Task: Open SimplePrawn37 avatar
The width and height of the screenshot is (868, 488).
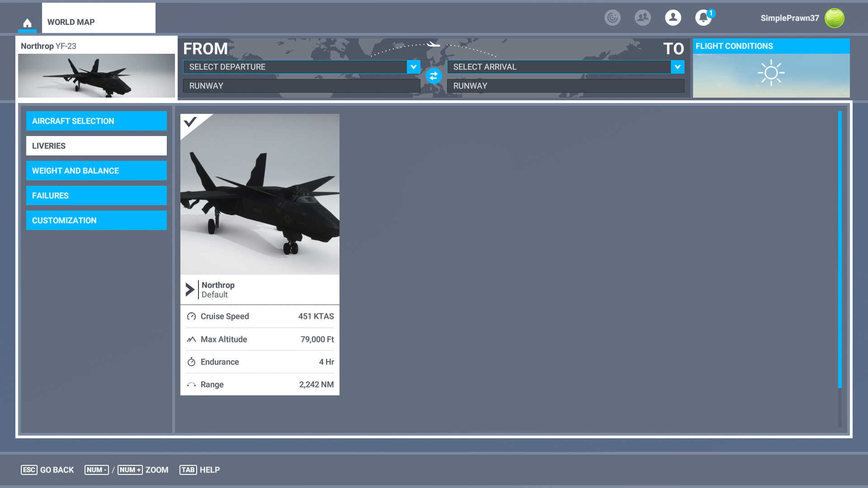Action: tap(835, 18)
